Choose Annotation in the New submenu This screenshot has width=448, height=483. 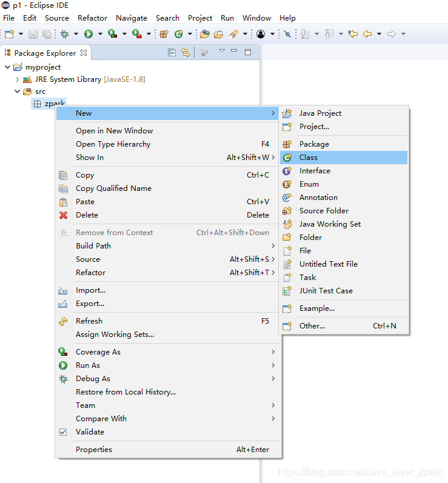click(344, 198)
